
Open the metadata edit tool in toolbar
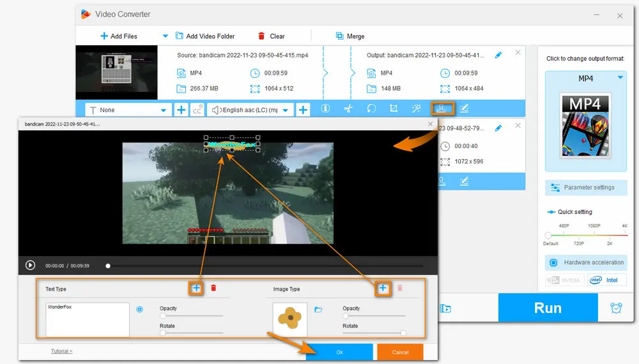pos(464,109)
